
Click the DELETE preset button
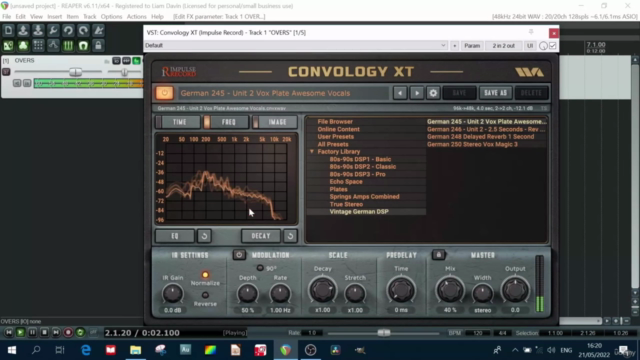pos(531,93)
